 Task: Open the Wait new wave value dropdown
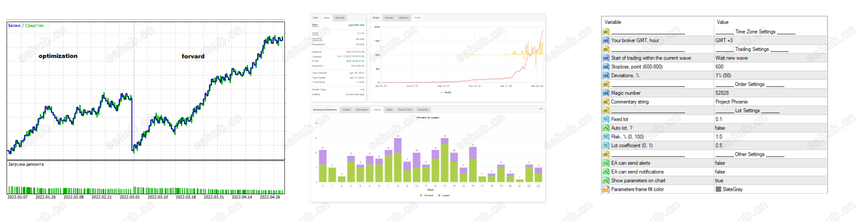pyautogui.click(x=771, y=58)
